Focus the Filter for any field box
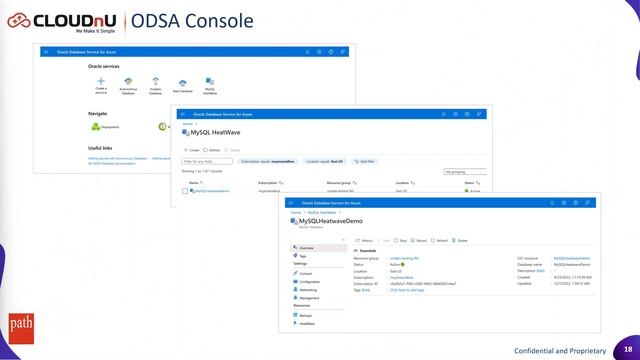640x360 pixels. [x=207, y=162]
